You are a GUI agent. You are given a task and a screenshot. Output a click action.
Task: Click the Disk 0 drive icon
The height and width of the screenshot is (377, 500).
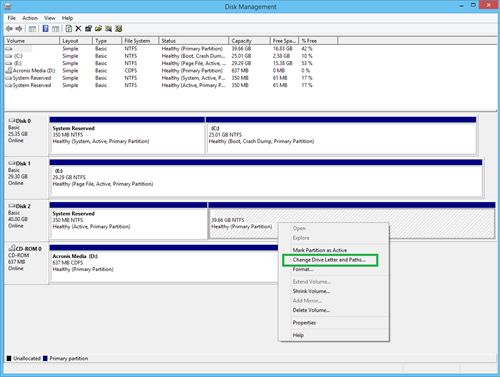click(12, 121)
